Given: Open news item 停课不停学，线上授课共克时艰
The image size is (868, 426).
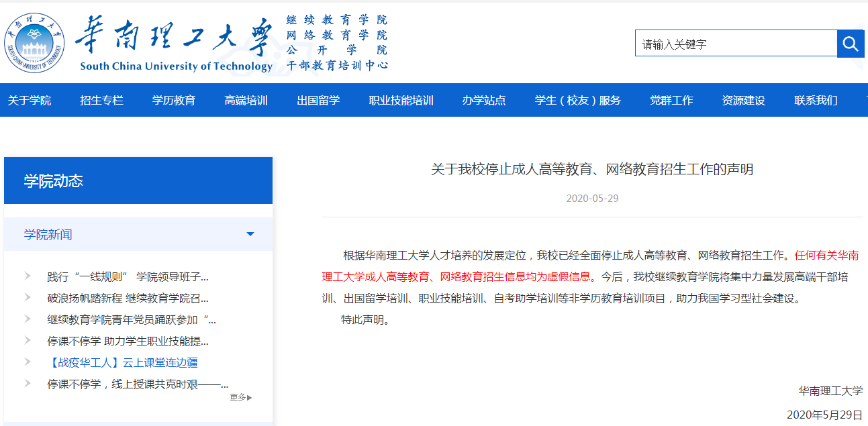Looking at the screenshot, I should click(x=138, y=384).
